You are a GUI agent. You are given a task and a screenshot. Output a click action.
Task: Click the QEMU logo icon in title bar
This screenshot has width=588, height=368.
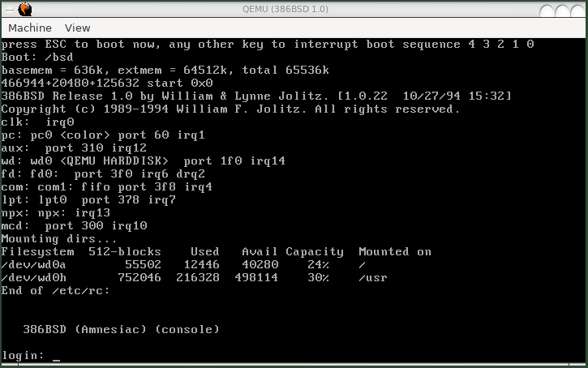[25, 9]
